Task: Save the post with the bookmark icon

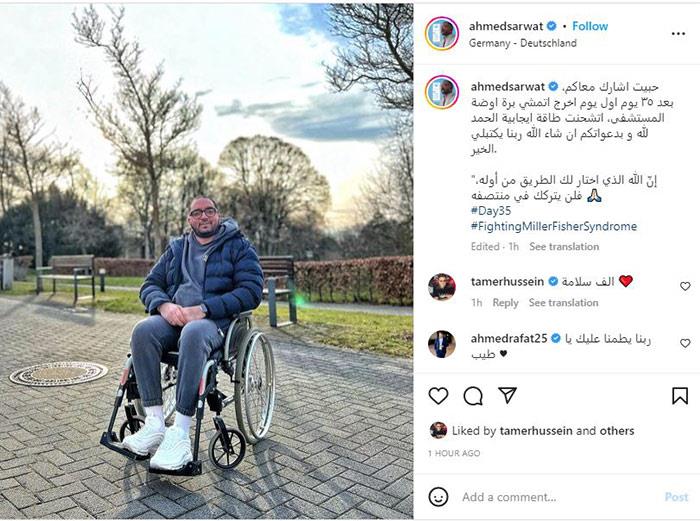Action: pyautogui.click(x=679, y=396)
